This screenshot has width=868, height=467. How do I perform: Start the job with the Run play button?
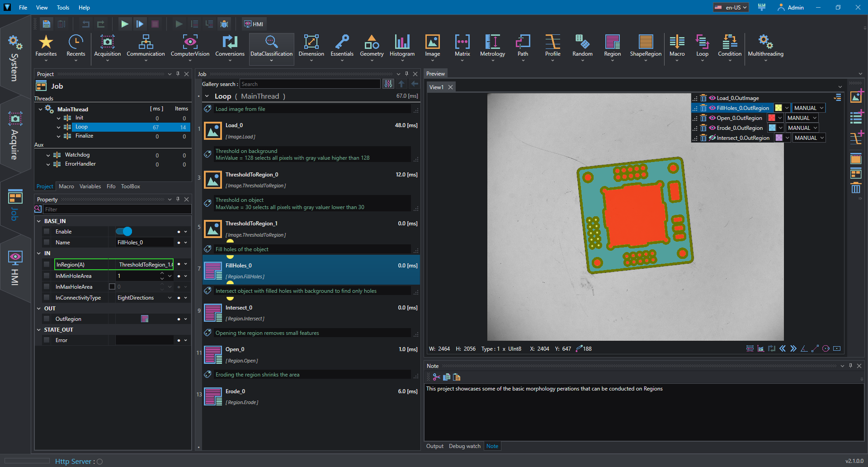pyautogui.click(x=124, y=24)
